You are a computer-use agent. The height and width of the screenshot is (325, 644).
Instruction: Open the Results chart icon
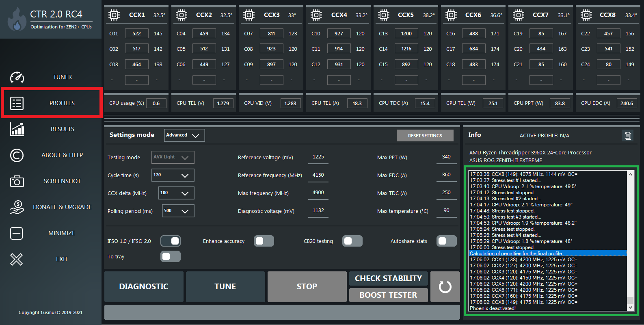coord(17,129)
